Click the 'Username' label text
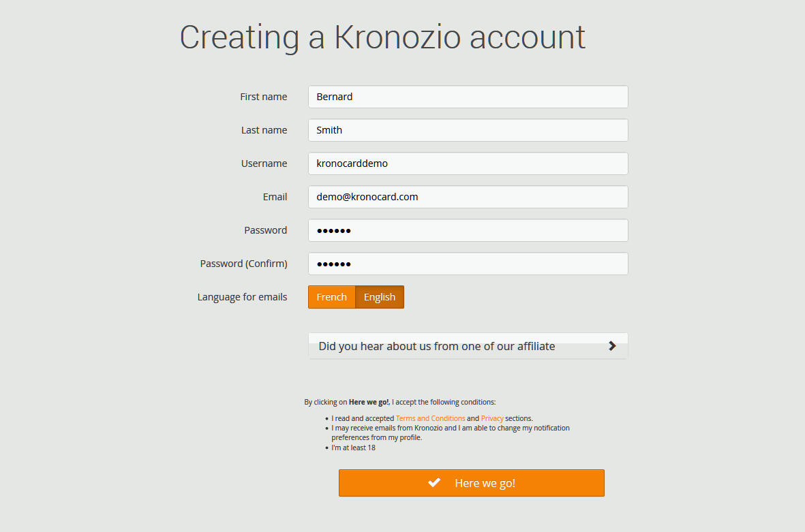This screenshot has height=532, width=805. [264, 163]
